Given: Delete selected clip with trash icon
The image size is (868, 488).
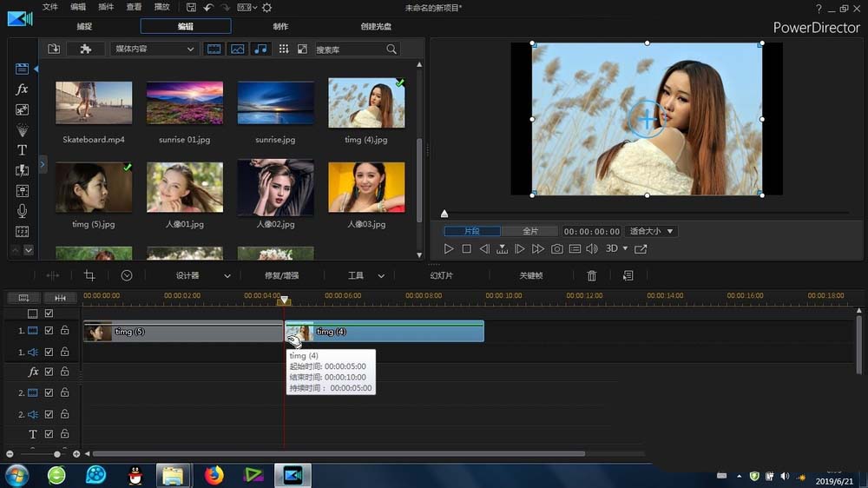Looking at the screenshot, I should point(592,275).
